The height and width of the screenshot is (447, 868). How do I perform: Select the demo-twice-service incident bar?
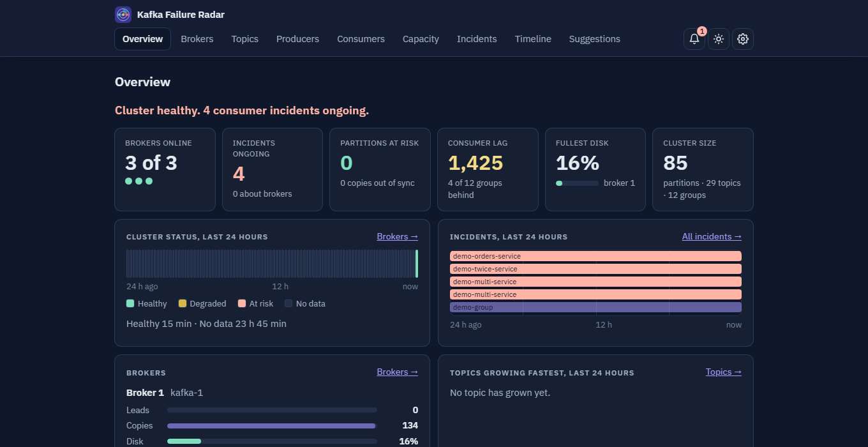[595, 269]
